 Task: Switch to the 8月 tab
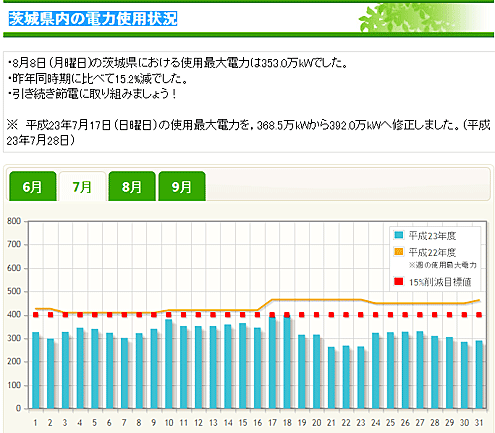pos(132,186)
